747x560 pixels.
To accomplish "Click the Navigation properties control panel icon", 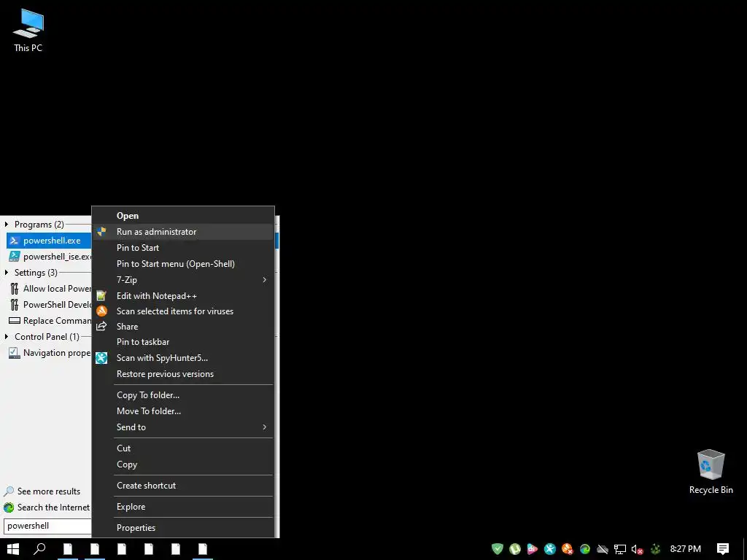I will click(x=15, y=353).
